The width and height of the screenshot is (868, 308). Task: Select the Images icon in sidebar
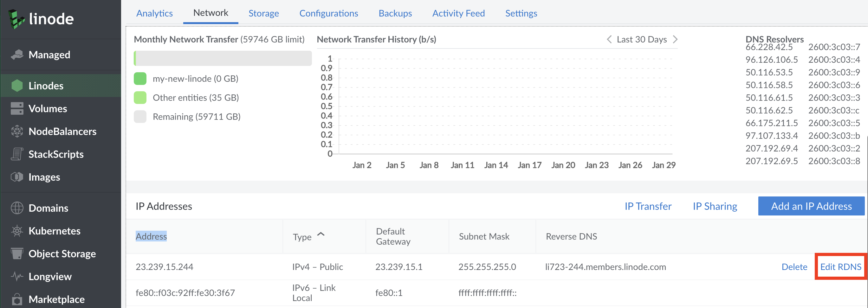pyautogui.click(x=16, y=177)
